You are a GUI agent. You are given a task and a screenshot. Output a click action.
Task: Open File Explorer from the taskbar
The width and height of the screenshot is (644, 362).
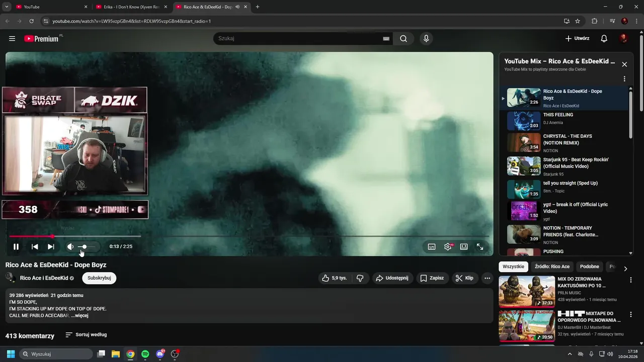pos(115,354)
